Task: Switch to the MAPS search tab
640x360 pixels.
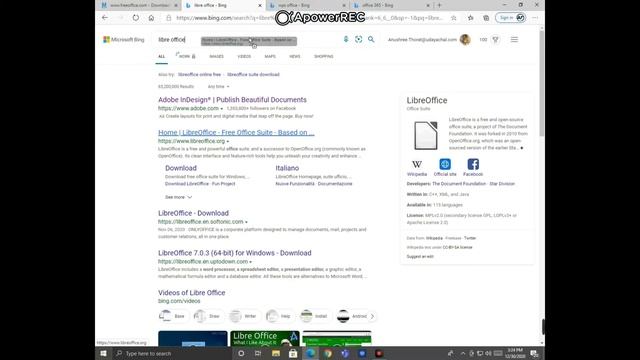Action: pos(270,56)
